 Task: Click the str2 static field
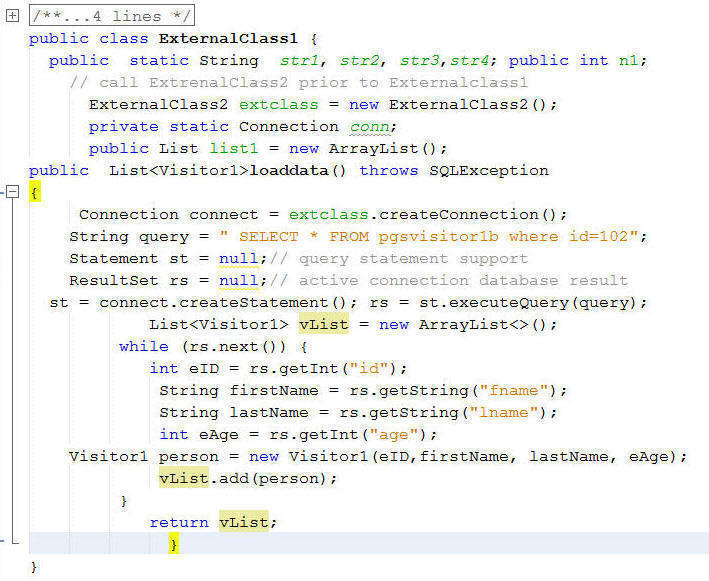point(359,60)
